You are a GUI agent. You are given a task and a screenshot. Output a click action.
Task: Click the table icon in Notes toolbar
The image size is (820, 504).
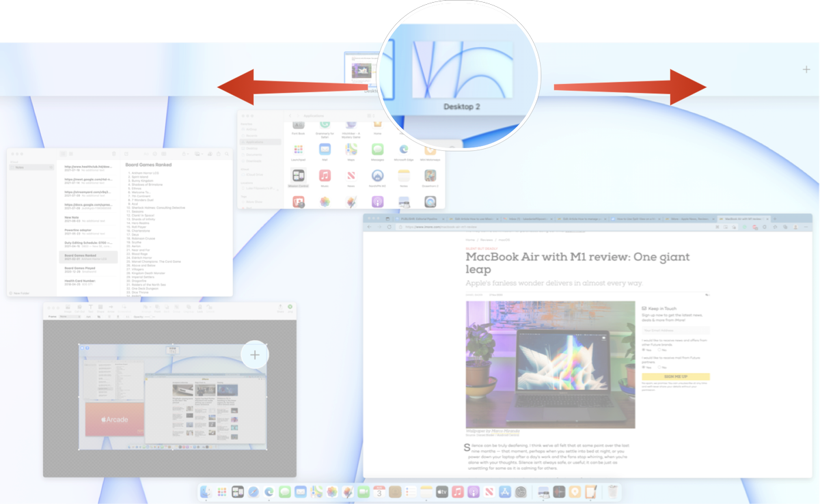point(163,154)
